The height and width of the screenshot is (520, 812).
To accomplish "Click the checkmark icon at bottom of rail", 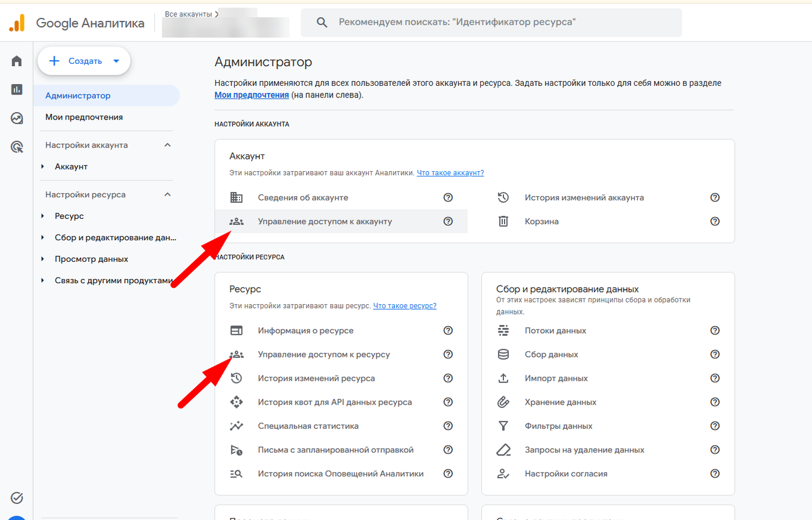I will (x=17, y=497).
